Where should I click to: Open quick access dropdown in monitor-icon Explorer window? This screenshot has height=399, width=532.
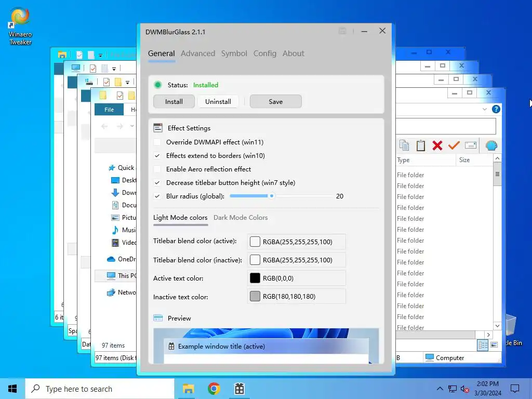[114, 69]
